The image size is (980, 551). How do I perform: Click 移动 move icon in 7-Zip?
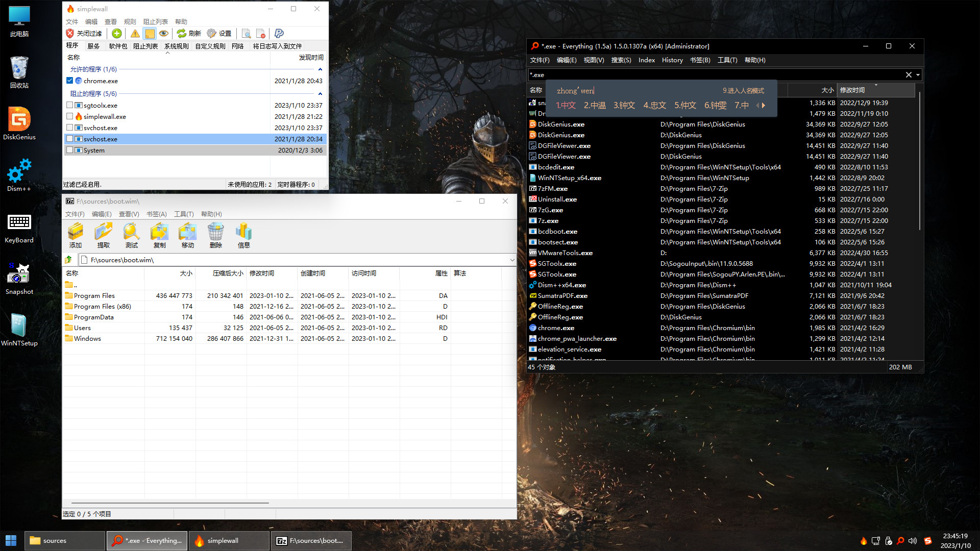[188, 236]
